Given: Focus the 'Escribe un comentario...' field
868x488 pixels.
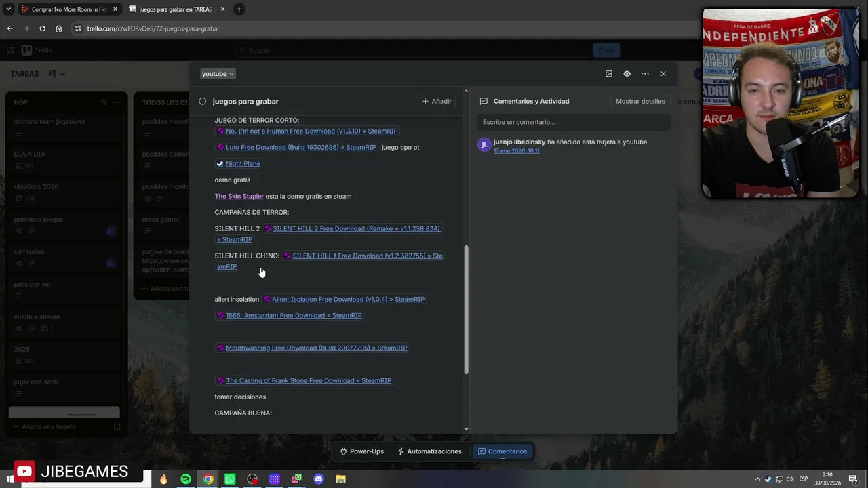Looking at the screenshot, I should pos(574,122).
